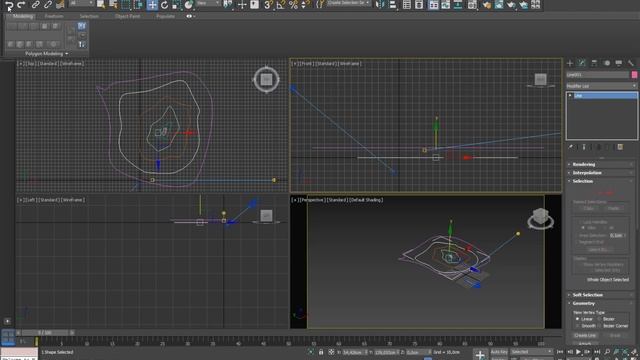Go to the end frame button
This screenshot has width=640, height=360.
pos(597,352)
